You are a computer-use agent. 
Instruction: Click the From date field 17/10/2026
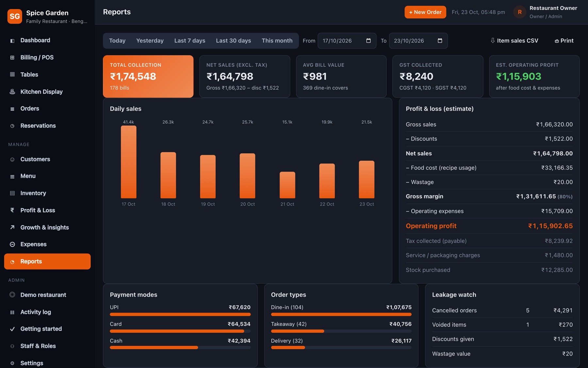347,41
